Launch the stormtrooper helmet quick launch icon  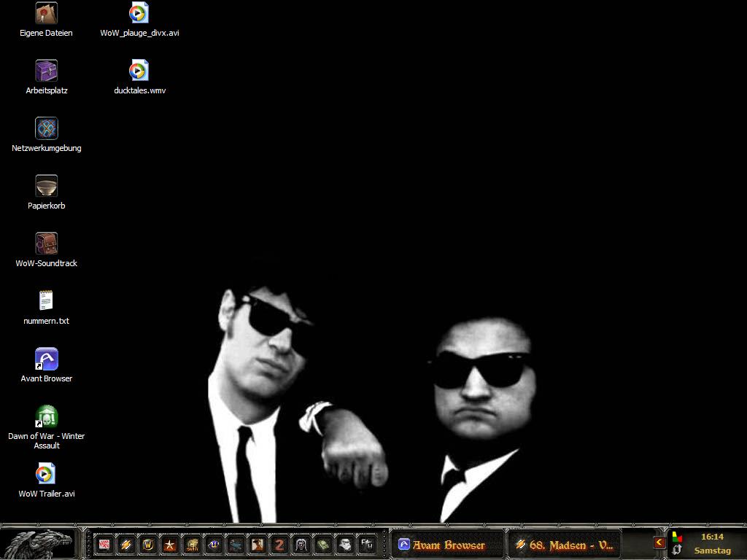(x=345, y=544)
